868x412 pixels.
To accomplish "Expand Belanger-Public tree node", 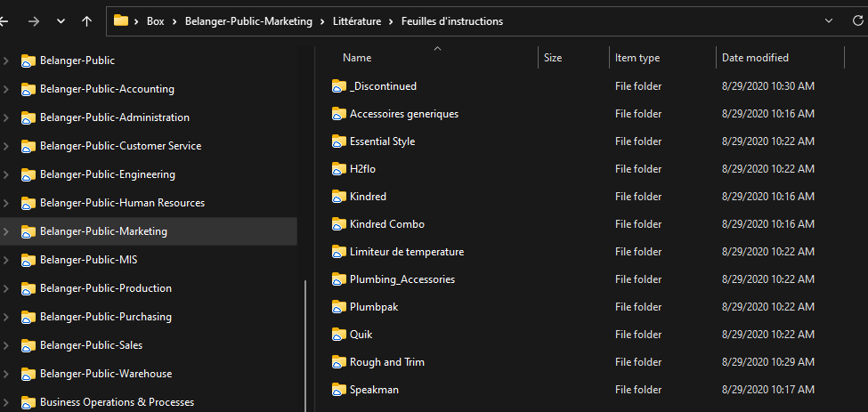I will (5, 61).
